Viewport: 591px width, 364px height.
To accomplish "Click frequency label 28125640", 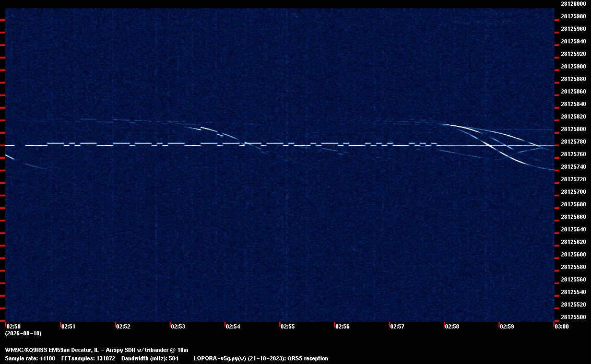I will click(x=573, y=229).
